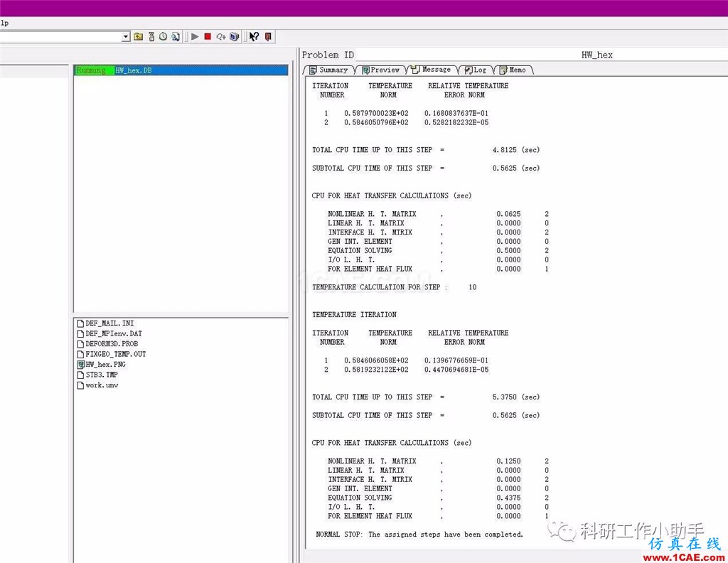
Task: Click the Preview tab icon
Action: pos(365,70)
